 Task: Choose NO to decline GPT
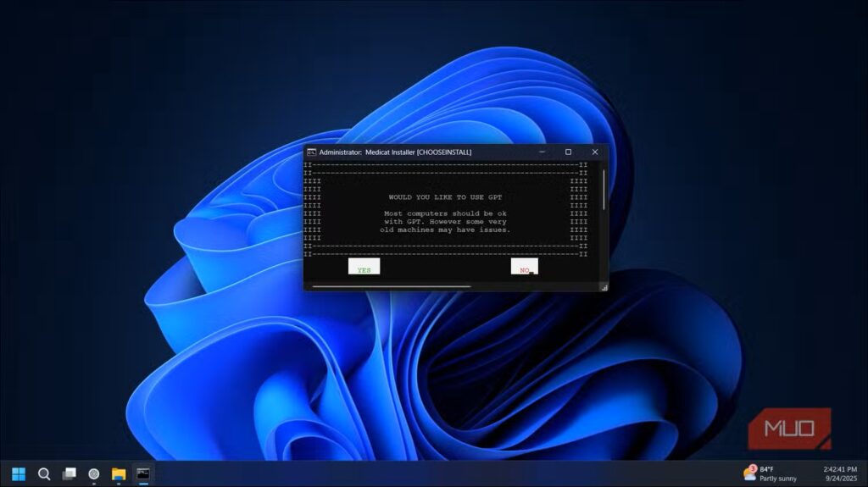(524, 268)
